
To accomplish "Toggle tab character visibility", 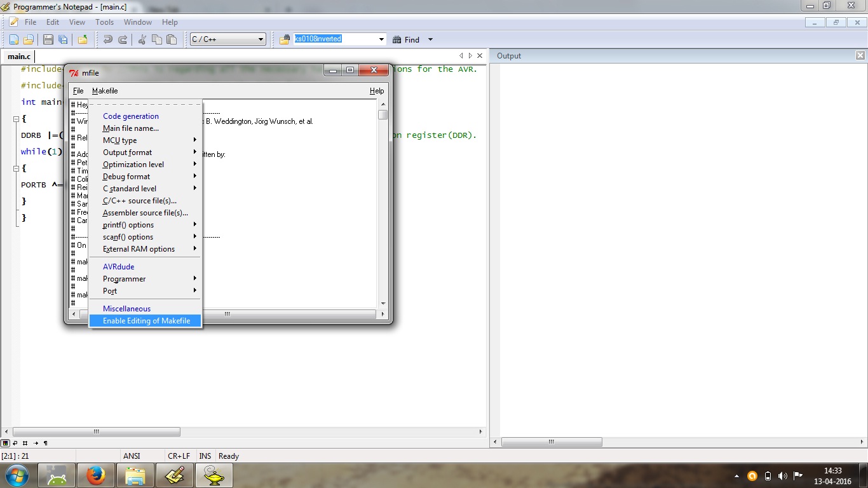I will tap(36, 444).
